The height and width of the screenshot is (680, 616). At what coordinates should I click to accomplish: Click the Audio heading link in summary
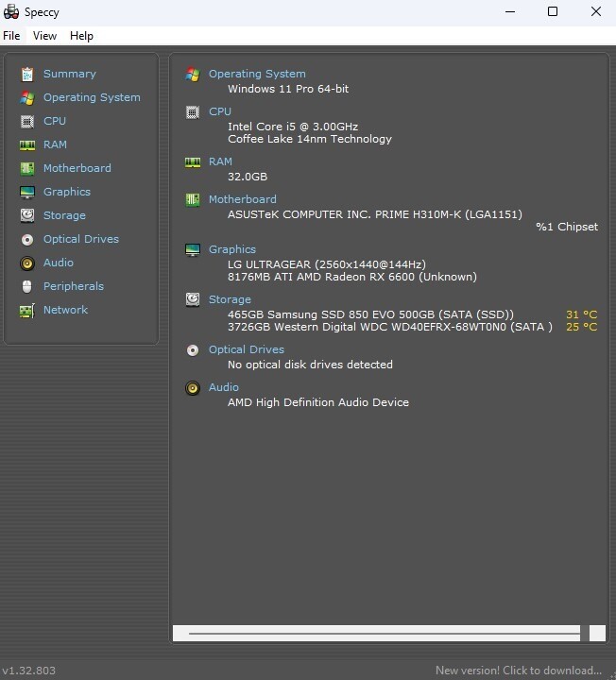pyautogui.click(x=223, y=387)
